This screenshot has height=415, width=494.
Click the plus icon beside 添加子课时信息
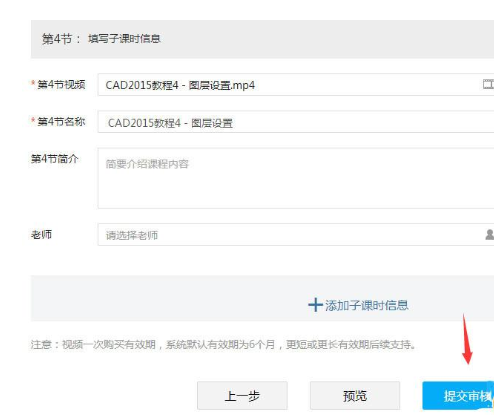(315, 305)
